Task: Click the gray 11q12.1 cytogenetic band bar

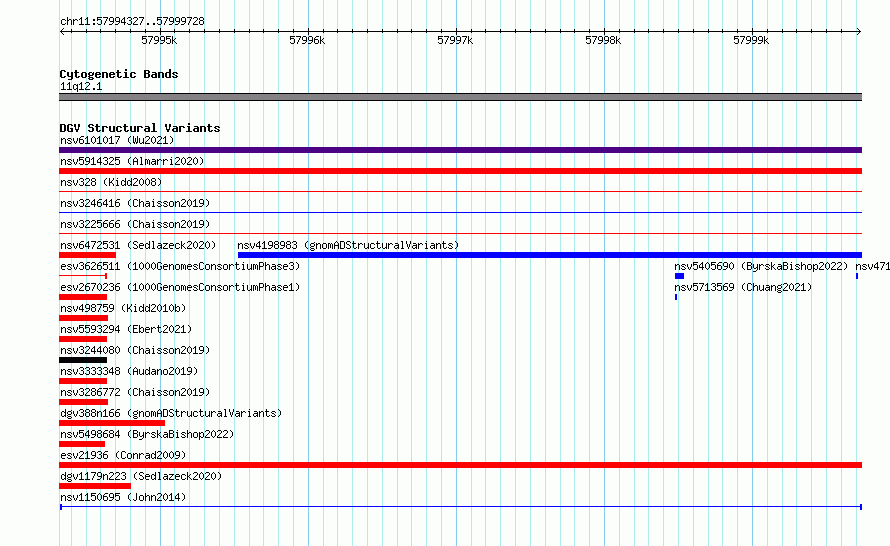Action: (x=460, y=97)
